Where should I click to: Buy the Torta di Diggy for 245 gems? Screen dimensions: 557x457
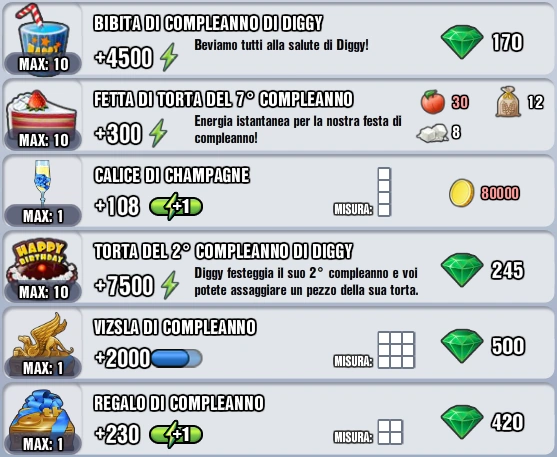click(482, 270)
